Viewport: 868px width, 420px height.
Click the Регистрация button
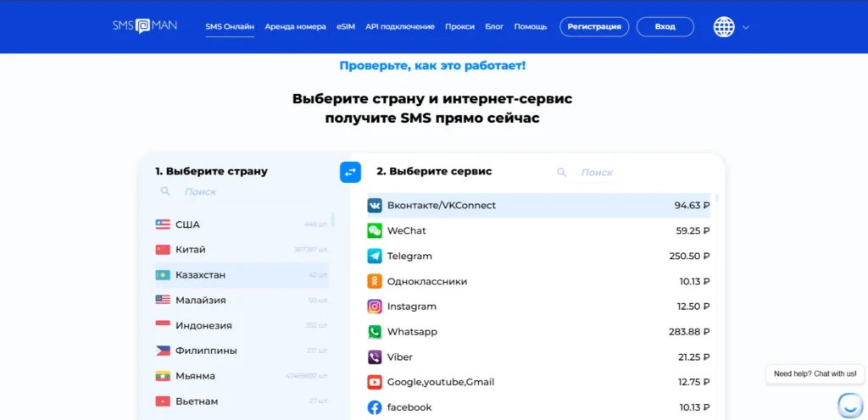[x=594, y=26]
